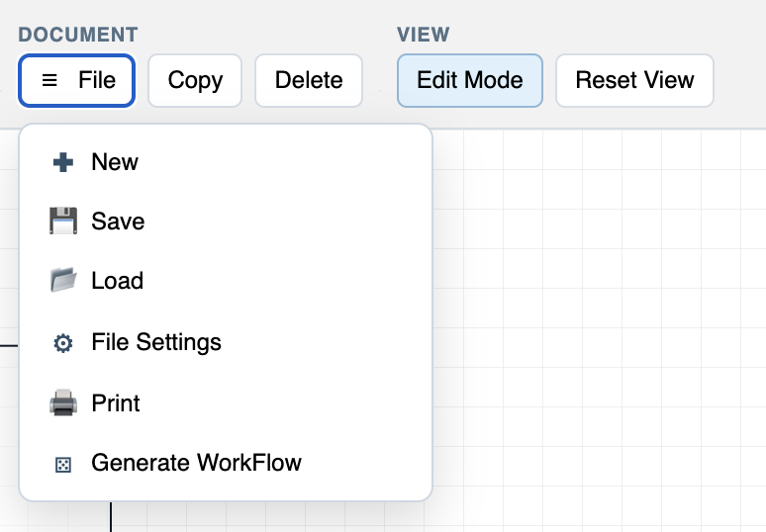Open File Settings from the menu

pos(226,342)
